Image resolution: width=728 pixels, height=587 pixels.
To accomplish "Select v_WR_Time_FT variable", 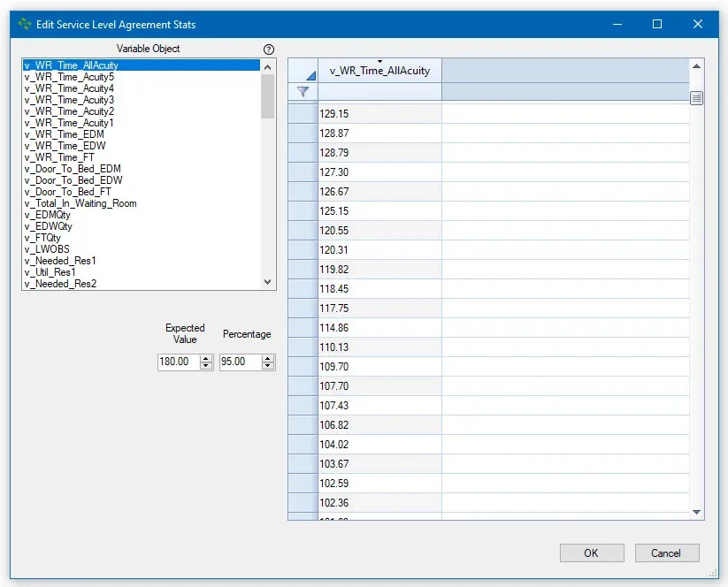I will tap(142, 157).
